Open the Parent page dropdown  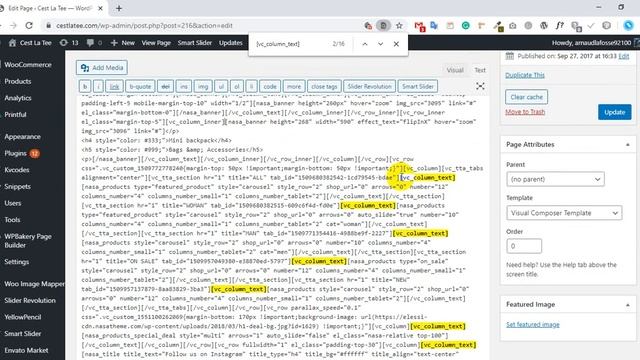(x=555, y=179)
